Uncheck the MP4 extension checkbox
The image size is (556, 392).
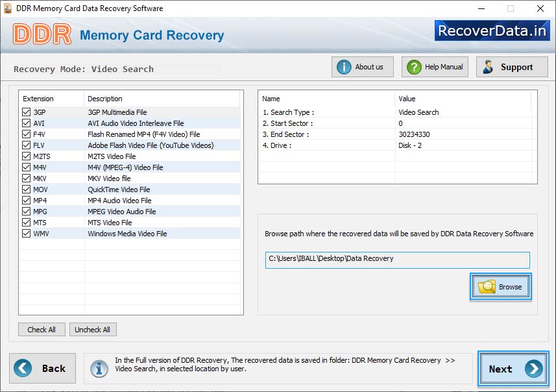point(26,200)
